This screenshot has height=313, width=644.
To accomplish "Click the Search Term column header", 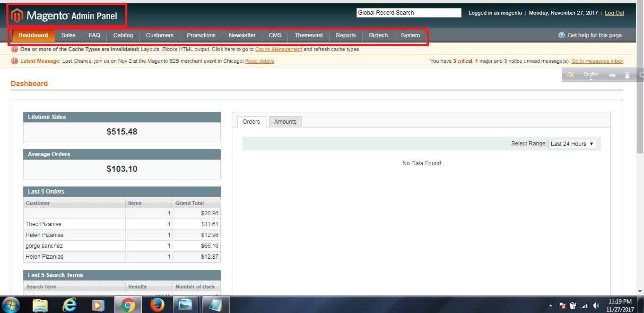I will tap(74, 287).
